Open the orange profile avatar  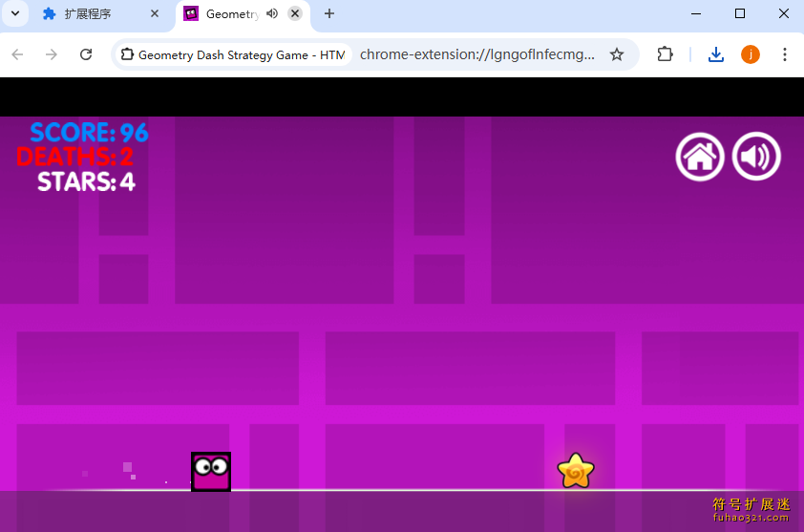751,54
